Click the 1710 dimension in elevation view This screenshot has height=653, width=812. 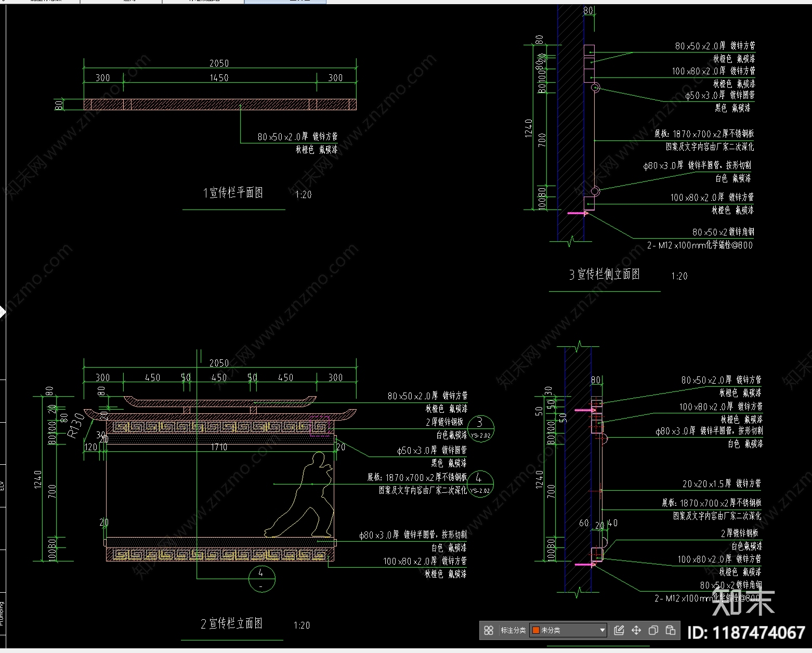(219, 447)
